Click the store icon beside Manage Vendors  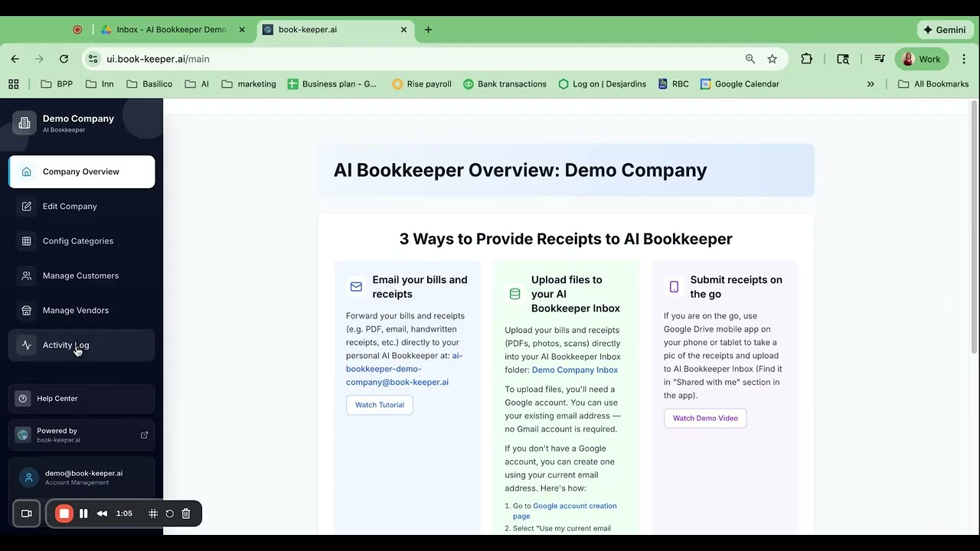coord(27,310)
